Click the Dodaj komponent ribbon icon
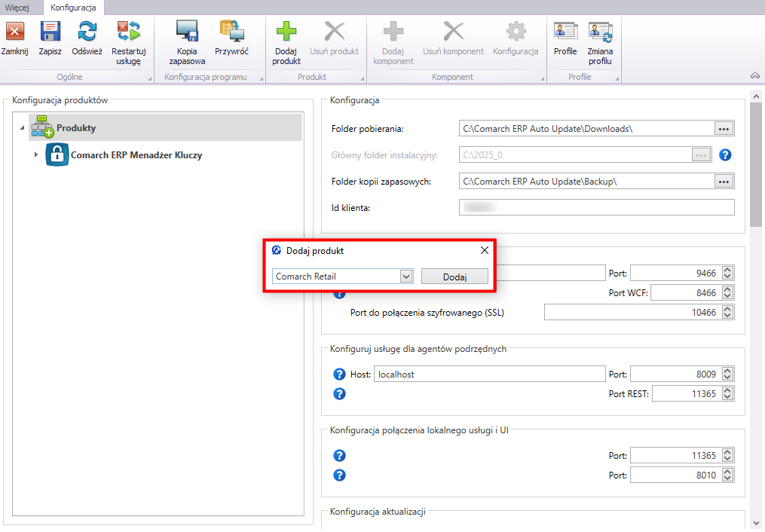The width and height of the screenshot is (765, 532). click(x=393, y=31)
